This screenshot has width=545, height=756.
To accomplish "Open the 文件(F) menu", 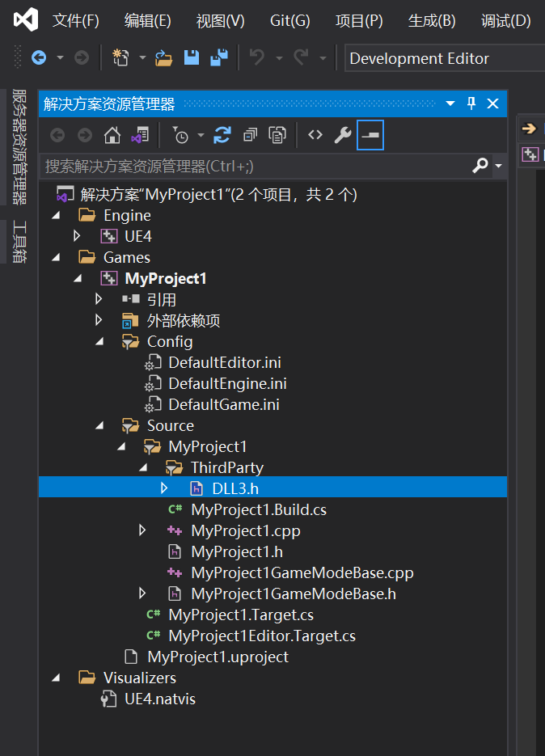I will (x=76, y=20).
